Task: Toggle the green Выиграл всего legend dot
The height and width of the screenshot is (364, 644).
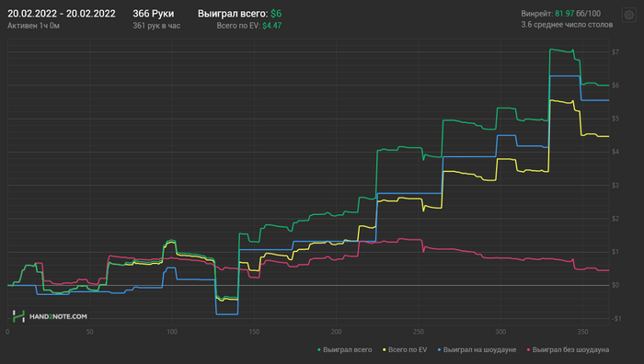Action: [318, 350]
